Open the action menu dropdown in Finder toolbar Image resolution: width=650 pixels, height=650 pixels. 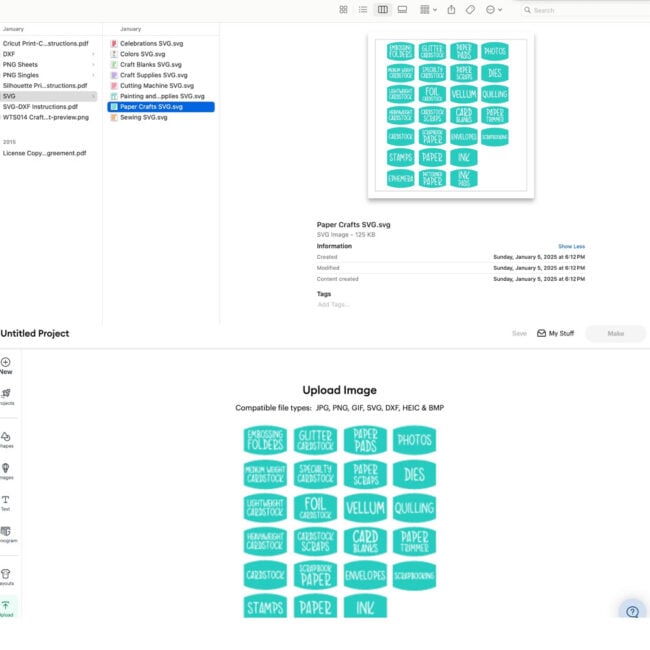pyautogui.click(x=494, y=10)
